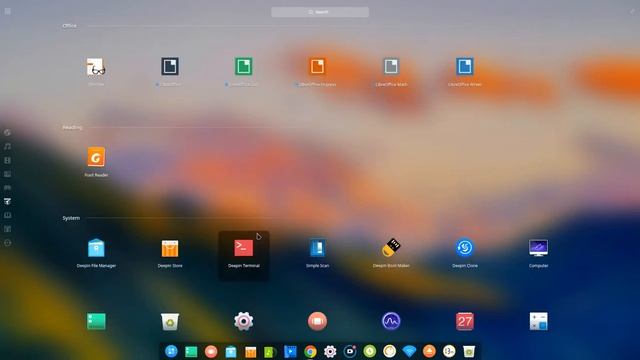Open Google Chrome from the dock
This screenshot has height=360, width=640.
[310, 351]
